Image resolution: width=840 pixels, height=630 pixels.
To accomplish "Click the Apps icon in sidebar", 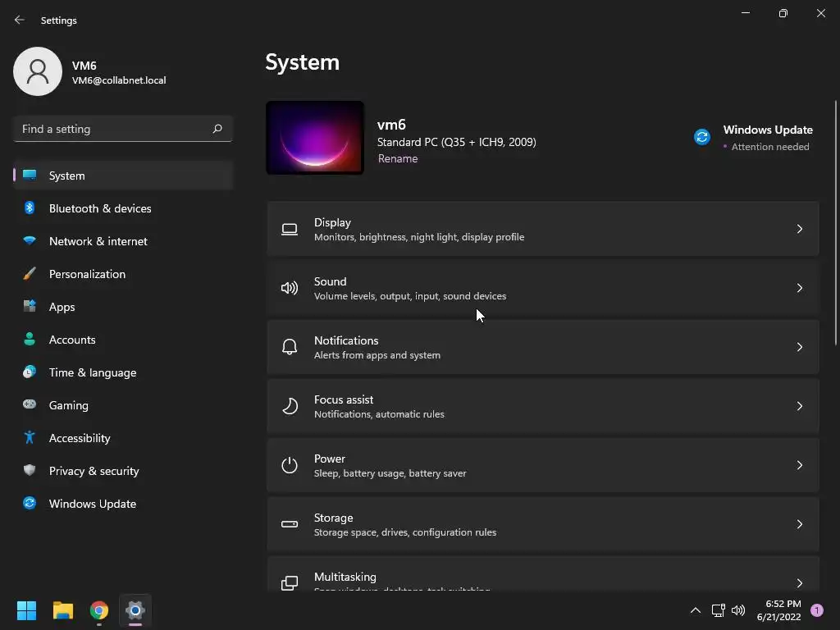I will pos(30,307).
